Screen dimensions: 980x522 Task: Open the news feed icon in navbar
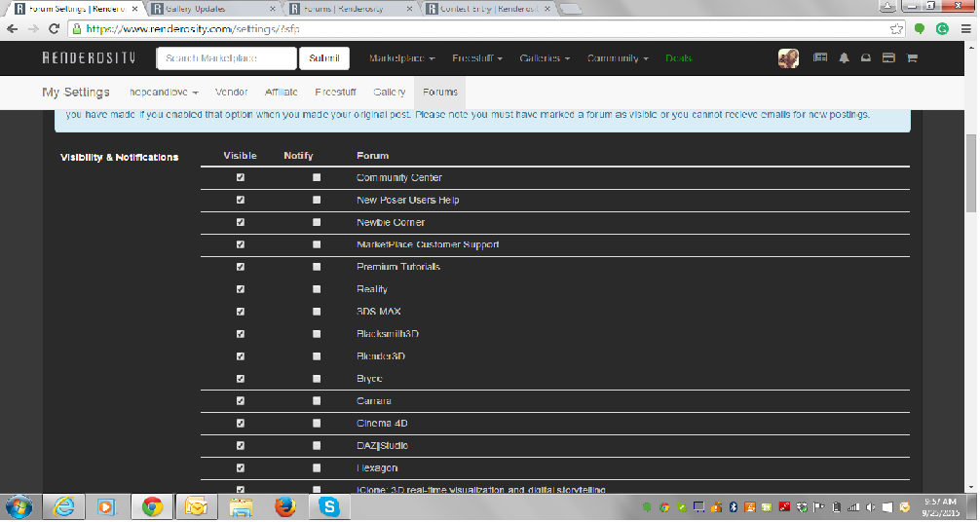tap(820, 58)
